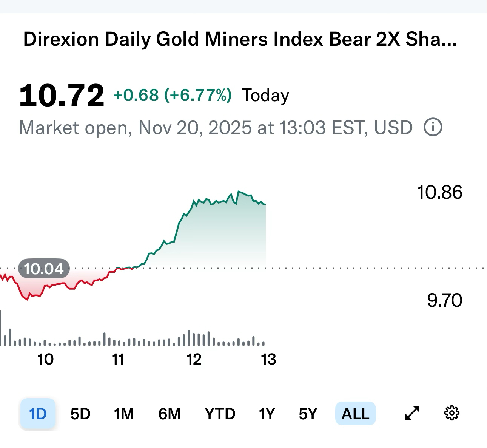487x448 pixels.
Task: Select the 1D time range
Action: click(38, 414)
